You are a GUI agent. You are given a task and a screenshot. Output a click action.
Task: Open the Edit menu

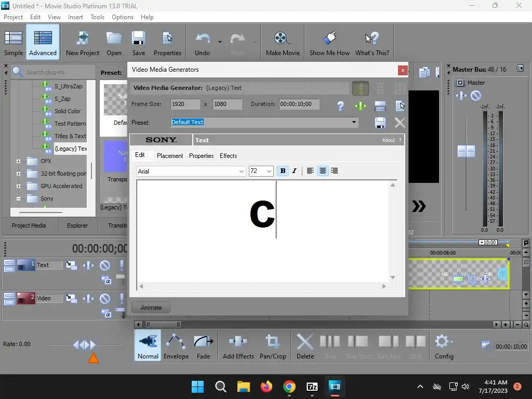point(35,17)
